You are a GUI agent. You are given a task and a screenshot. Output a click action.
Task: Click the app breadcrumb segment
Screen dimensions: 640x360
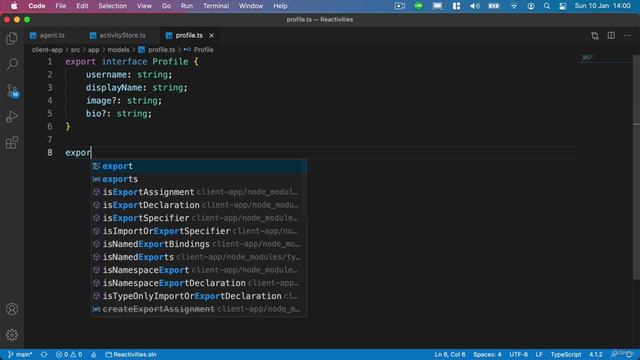pos(93,50)
